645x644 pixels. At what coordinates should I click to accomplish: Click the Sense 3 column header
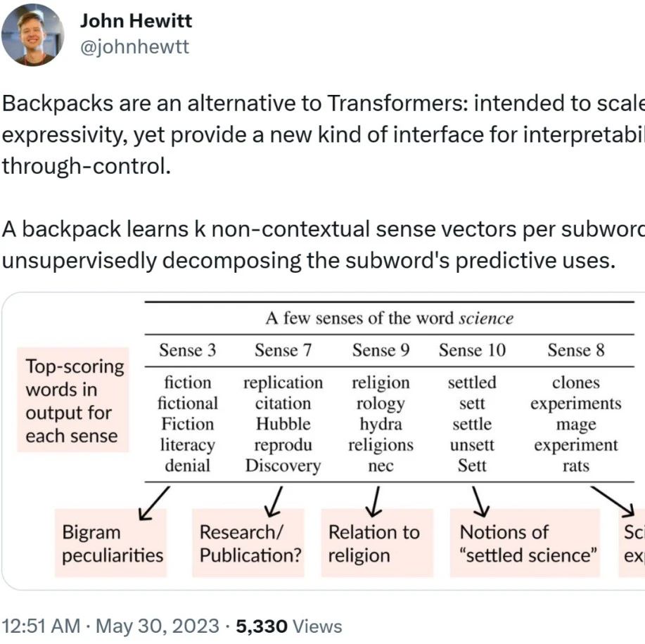click(x=188, y=350)
